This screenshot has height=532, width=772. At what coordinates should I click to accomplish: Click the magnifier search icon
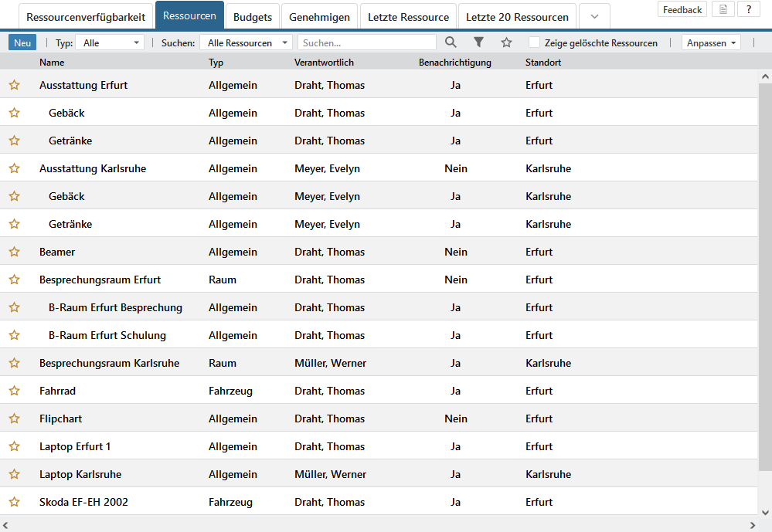coord(451,42)
